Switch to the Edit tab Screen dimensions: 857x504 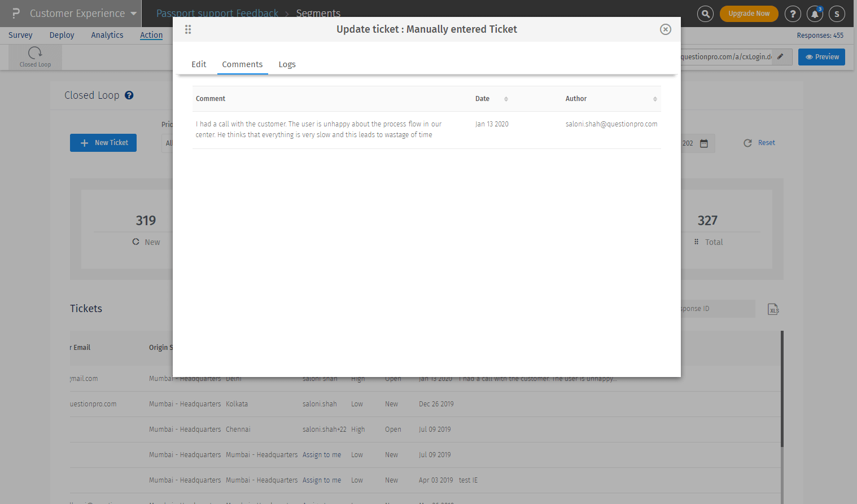click(x=199, y=64)
